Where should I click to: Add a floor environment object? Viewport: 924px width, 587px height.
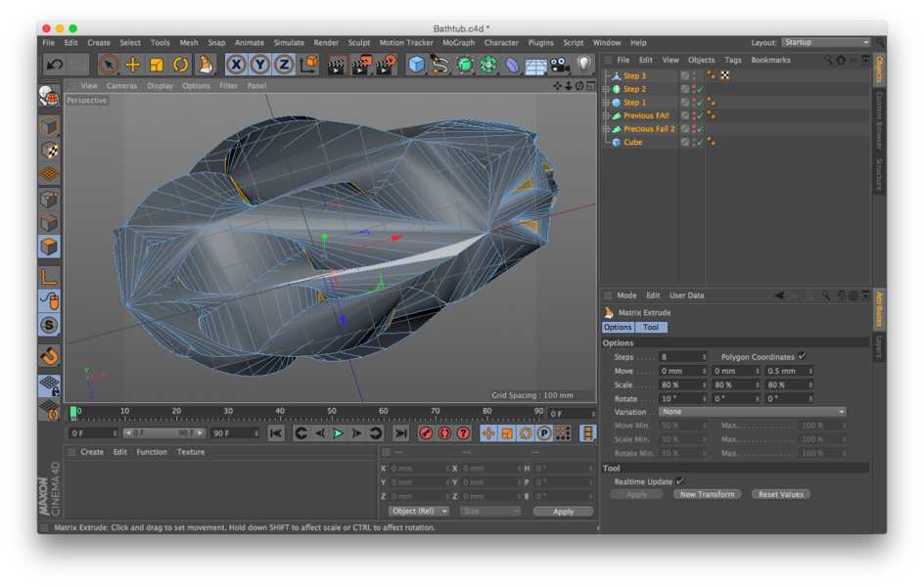pyautogui.click(x=535, y=65)
